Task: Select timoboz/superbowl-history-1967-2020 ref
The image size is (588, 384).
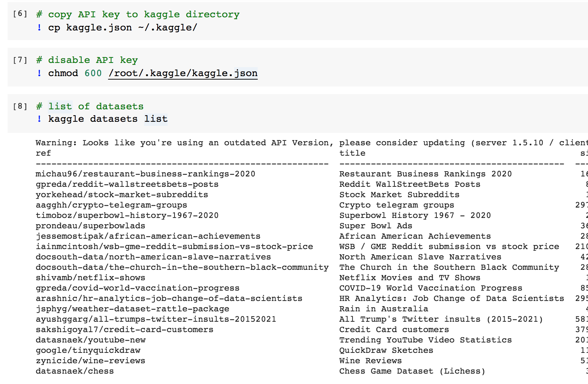Action: (x=127, y=215)
